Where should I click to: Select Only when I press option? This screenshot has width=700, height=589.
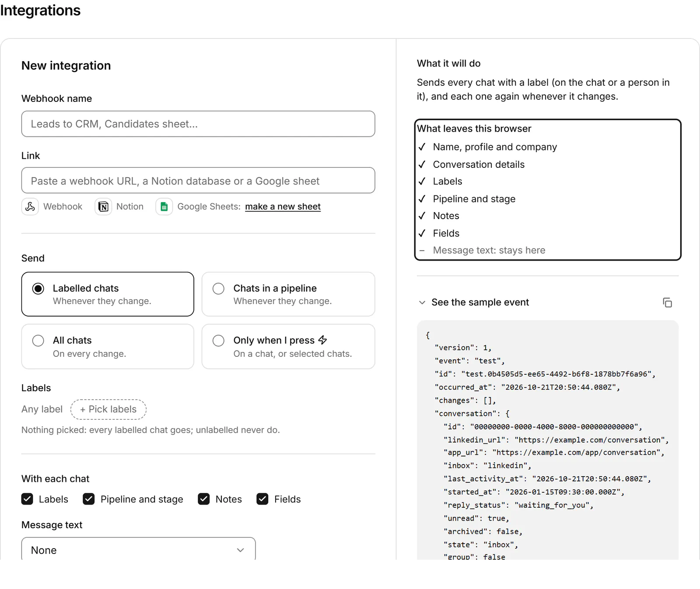tap(288, 347)
